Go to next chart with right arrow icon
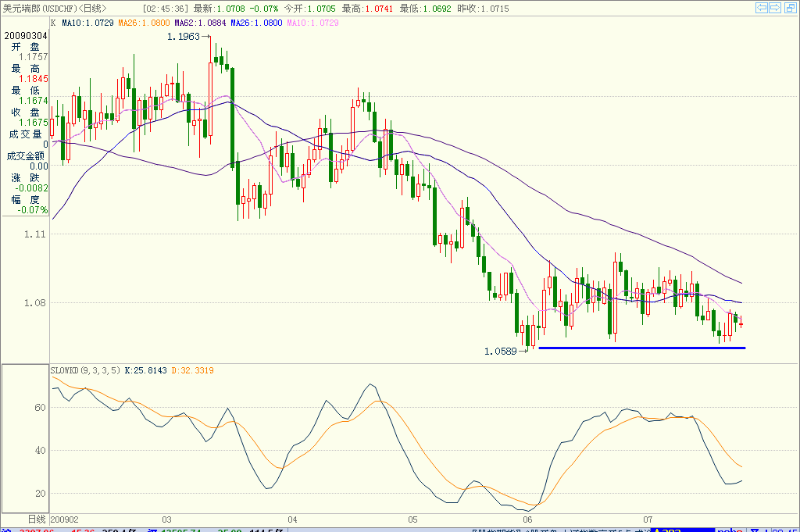 (x=775, y=8)
